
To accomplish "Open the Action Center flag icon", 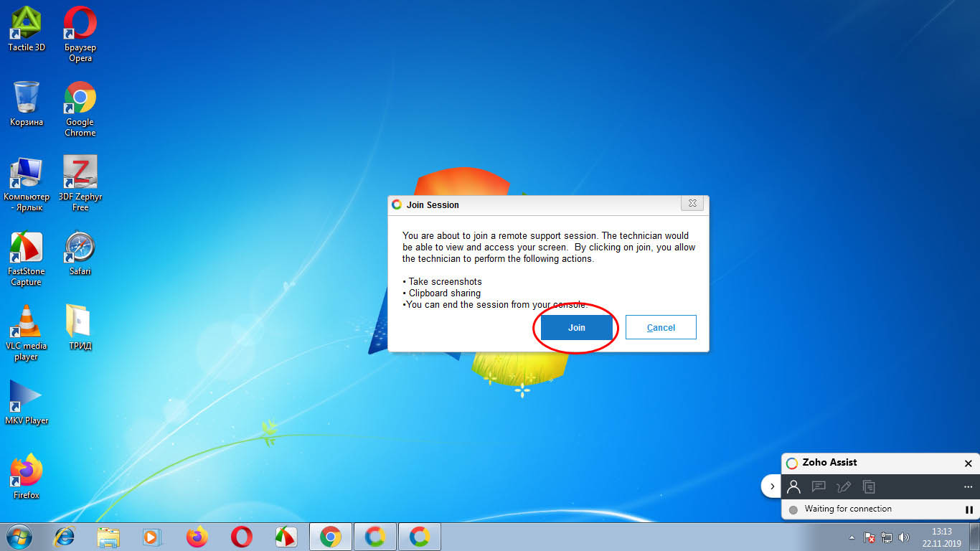I will pos(869,537).
